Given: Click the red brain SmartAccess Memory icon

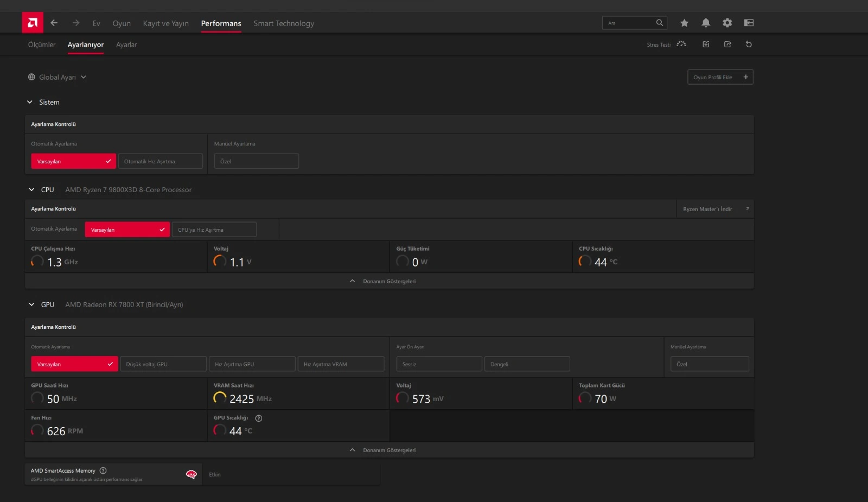Looking at the screenshot, I should [x=191, y=474].
